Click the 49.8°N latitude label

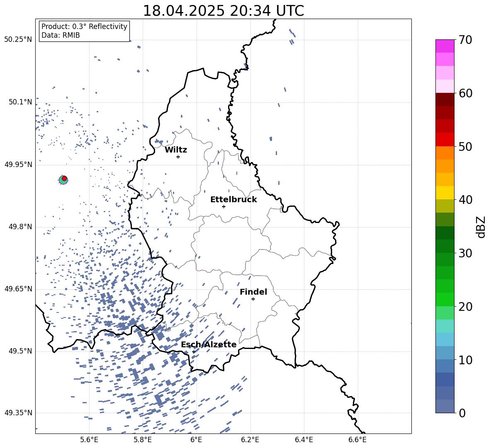pos(20,227)
